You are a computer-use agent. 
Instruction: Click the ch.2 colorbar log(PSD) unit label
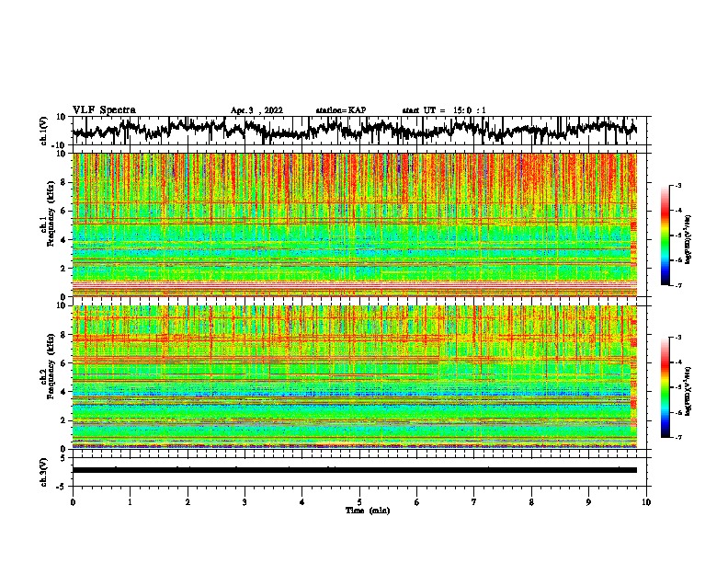tap(688, 391)
